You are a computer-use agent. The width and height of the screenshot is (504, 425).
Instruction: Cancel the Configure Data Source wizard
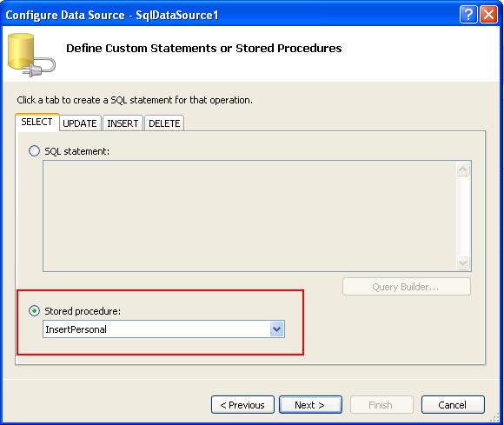453,405
